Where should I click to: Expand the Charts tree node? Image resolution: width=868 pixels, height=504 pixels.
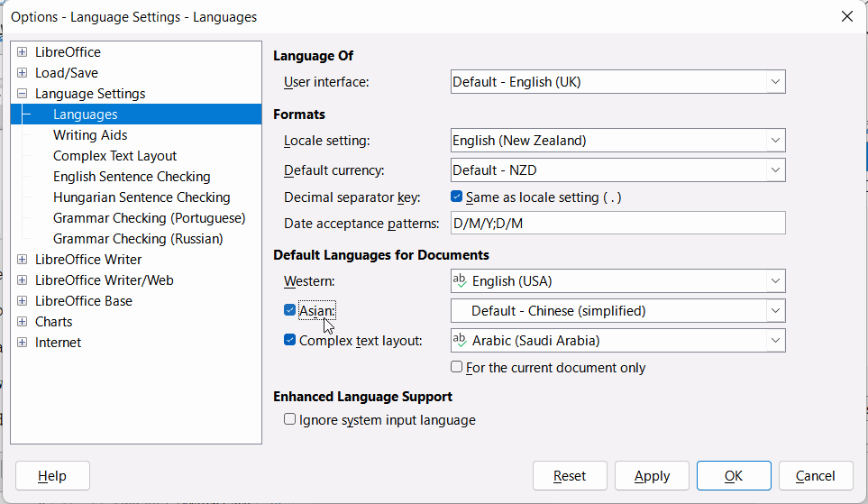tap(23, 322)
